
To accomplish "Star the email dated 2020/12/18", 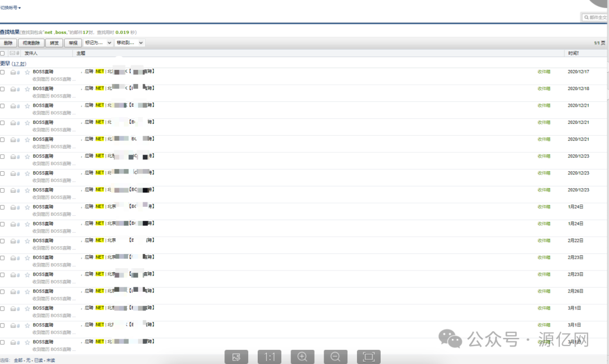I will [27, 89].
